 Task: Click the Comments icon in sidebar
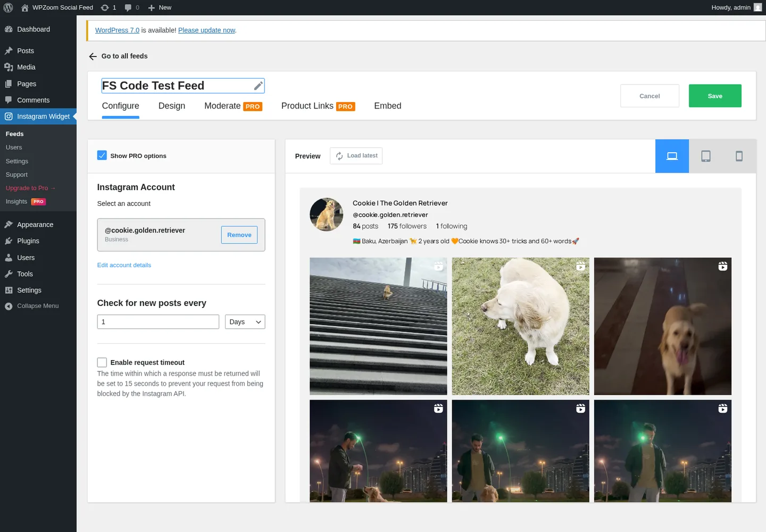pyautogui.click(x=9, y=100)
